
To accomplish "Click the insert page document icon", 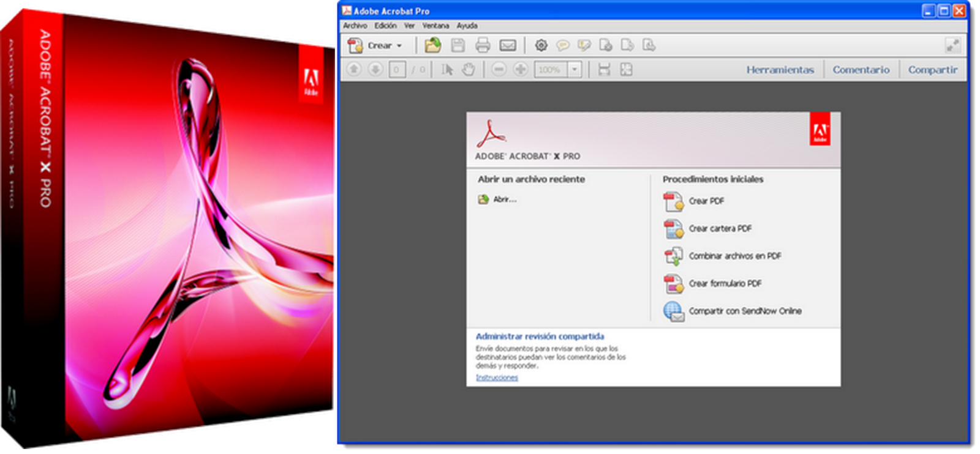I will pyautogui.click(x=649, y=45).
